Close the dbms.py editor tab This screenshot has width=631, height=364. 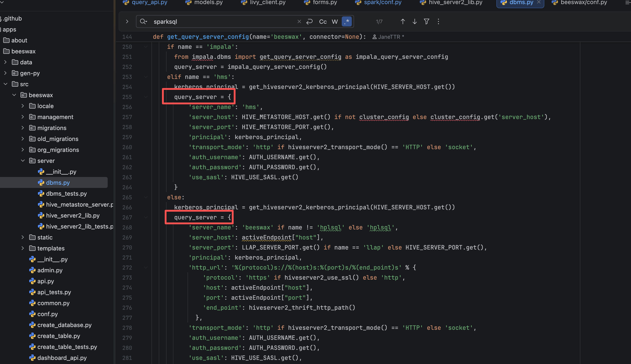point(539,2)
